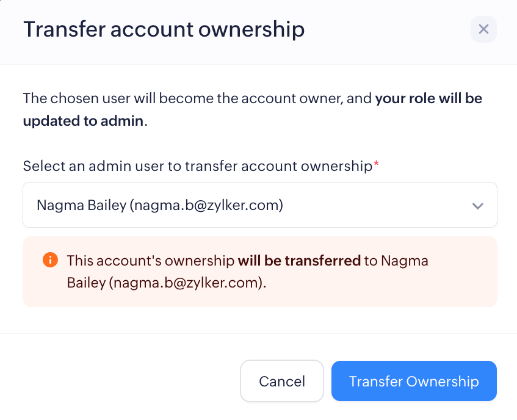
Task: Click the selected nagma.b@zylker.com value in dropdown
Action: click(206, 205)
